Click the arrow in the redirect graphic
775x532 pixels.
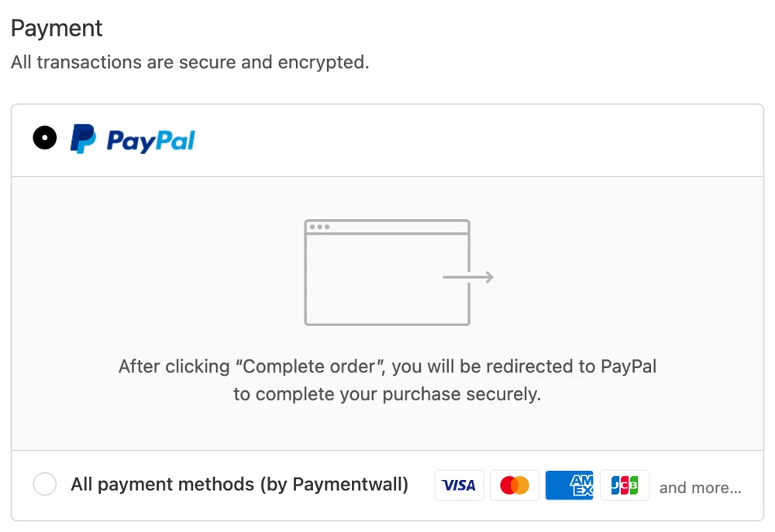(468, 276)
